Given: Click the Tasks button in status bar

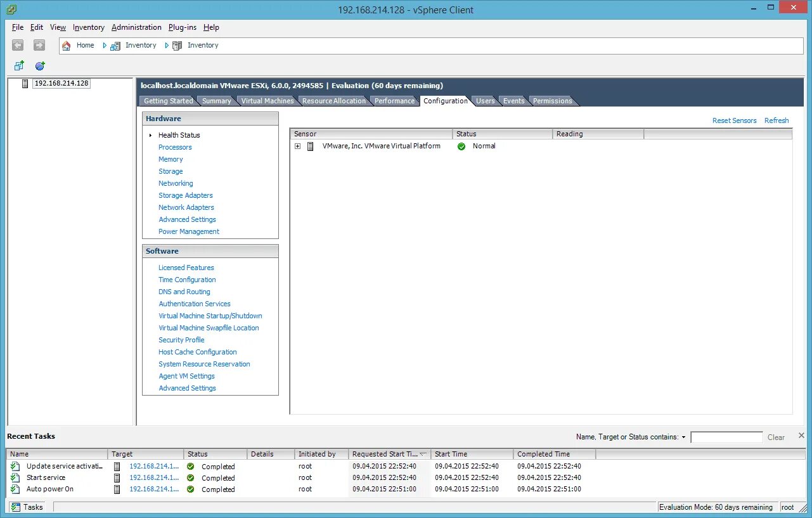Looking at the screenshot, I should click(29, 507).
